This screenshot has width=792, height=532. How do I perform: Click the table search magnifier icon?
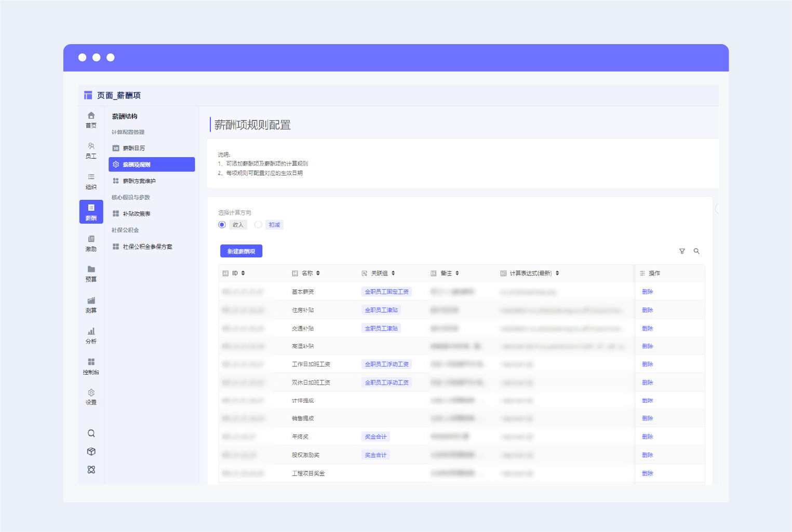coord(696,251)
